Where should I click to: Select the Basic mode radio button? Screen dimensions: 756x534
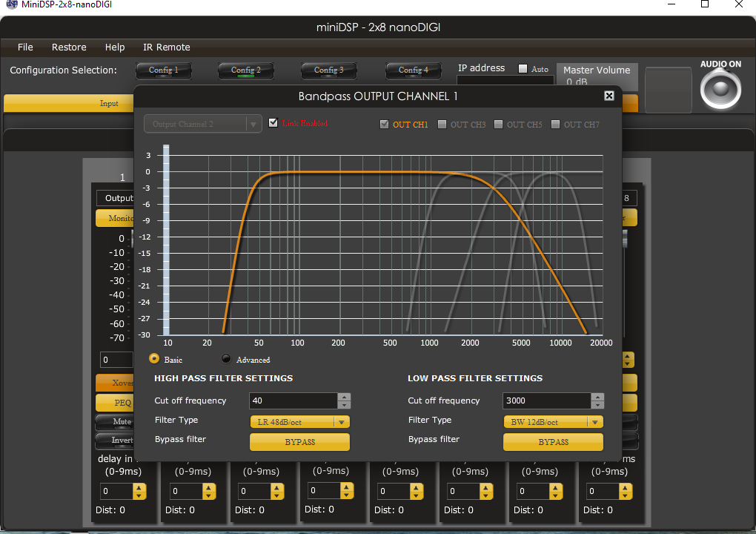[154, 358]
